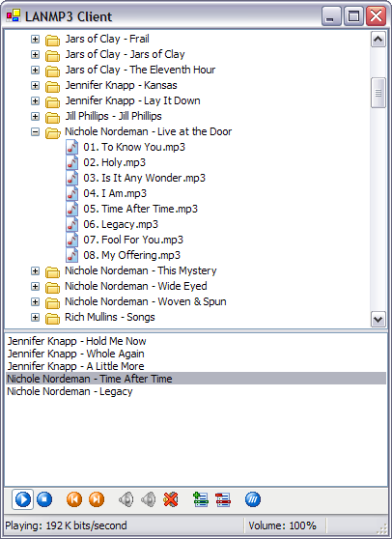
Task: Maximize the LANMP3 Client window
Action: coord(354,16)
